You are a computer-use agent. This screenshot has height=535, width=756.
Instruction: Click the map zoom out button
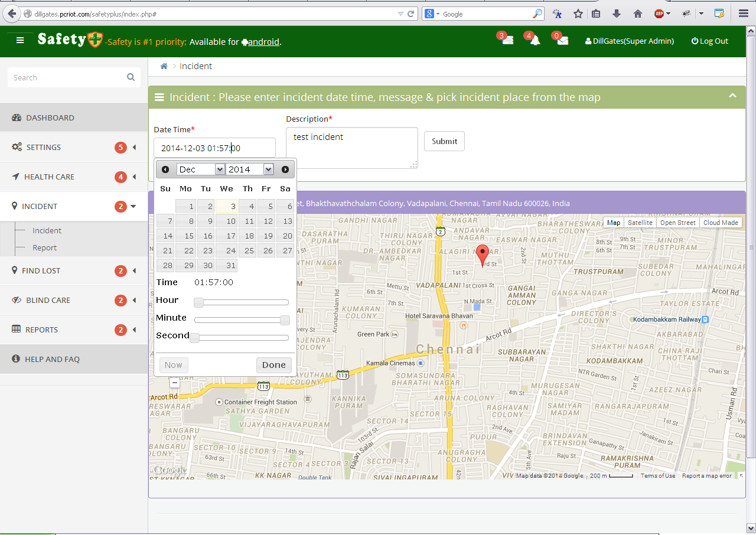tap(174, 383)
